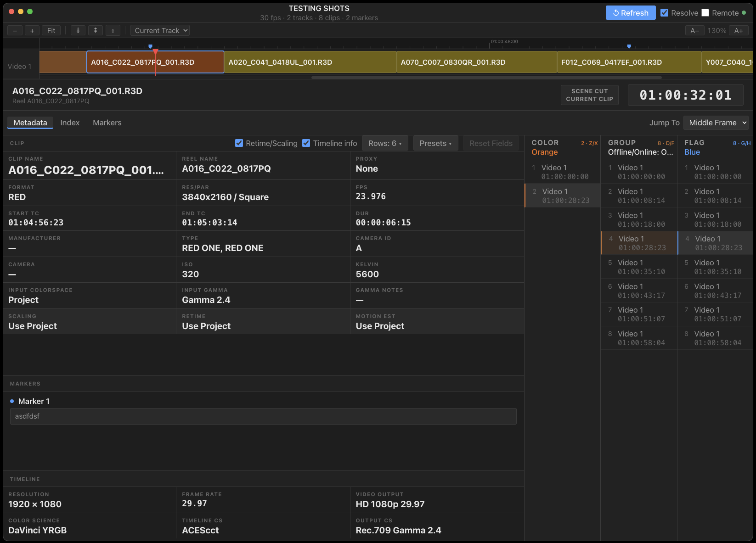This screenshot has width=756, height=543.
Task: Select Group row 5 at 01:00:35:10
Action: click(x=639, y=267)
